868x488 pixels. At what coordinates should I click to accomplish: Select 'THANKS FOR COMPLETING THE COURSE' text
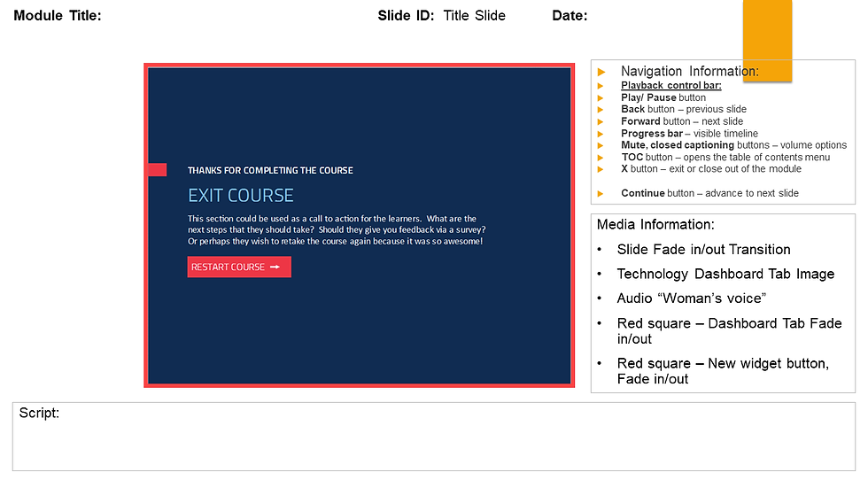coord(270,170)
